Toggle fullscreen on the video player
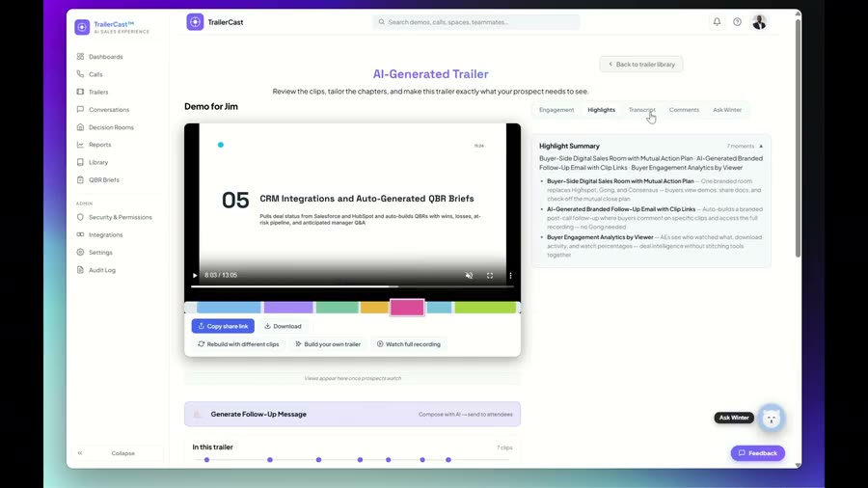The image size is (868, 488). (x=490, y=275)
